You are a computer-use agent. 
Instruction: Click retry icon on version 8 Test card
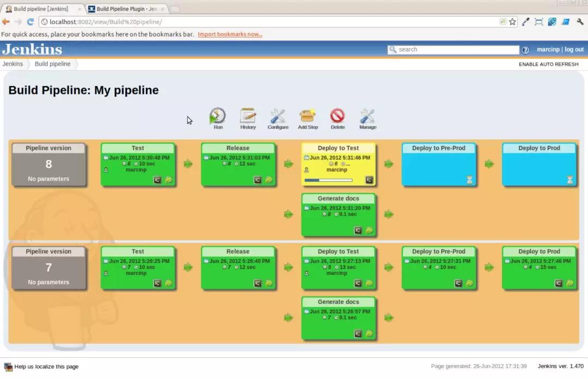click(x=169, y=180)
